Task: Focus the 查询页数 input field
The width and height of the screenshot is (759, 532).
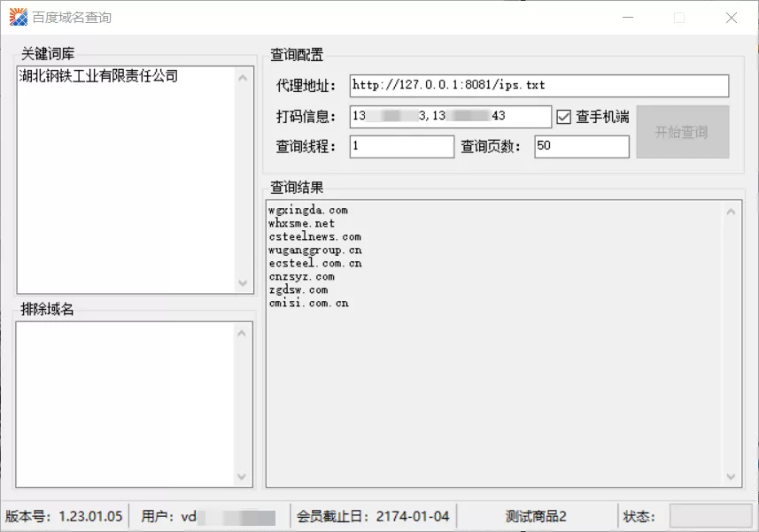Action: point(582,147)
